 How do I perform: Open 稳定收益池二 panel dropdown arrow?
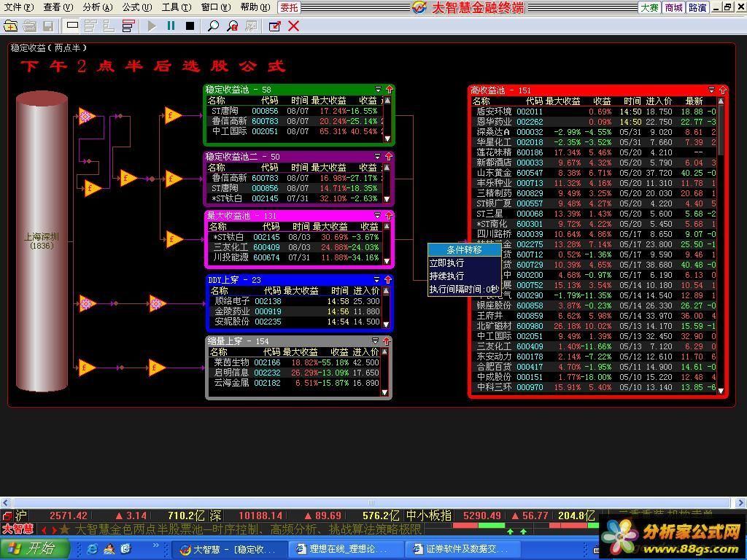378,156
